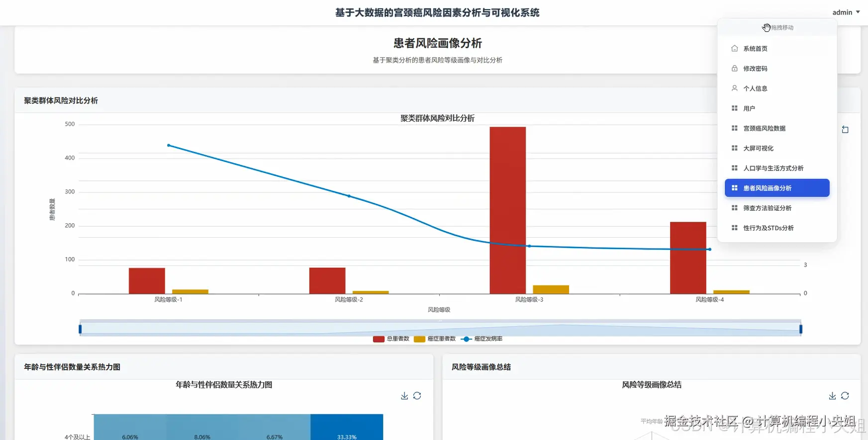Go to 人口学与生活方式分析 page
The width and height of the screenshot is (868, 440).
777,168
